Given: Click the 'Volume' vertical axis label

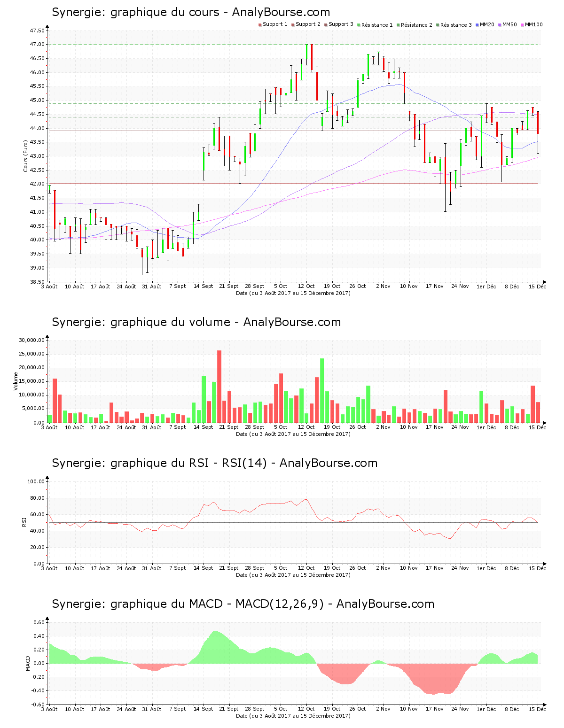Looking at the screenshot, I should pos(16,381).
